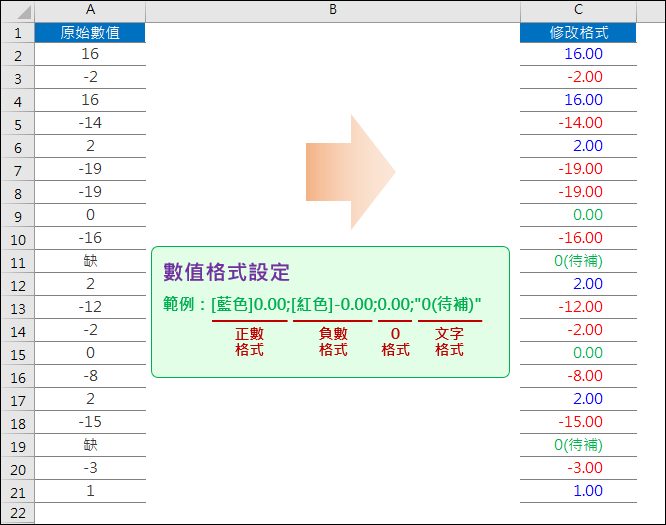Select column B header
The width and height of the screenshot is (666, 525).
(333, 10)
